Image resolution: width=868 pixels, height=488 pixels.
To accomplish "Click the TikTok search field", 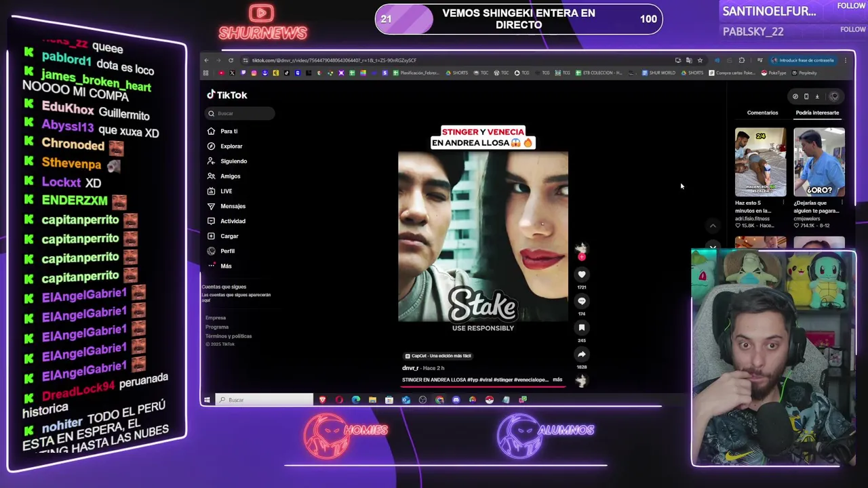I will (240, 113).
